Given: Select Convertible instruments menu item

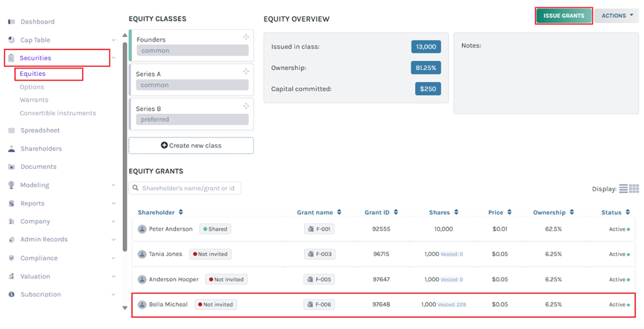Looking at the screenshot, I should click(x=58, y=113).
